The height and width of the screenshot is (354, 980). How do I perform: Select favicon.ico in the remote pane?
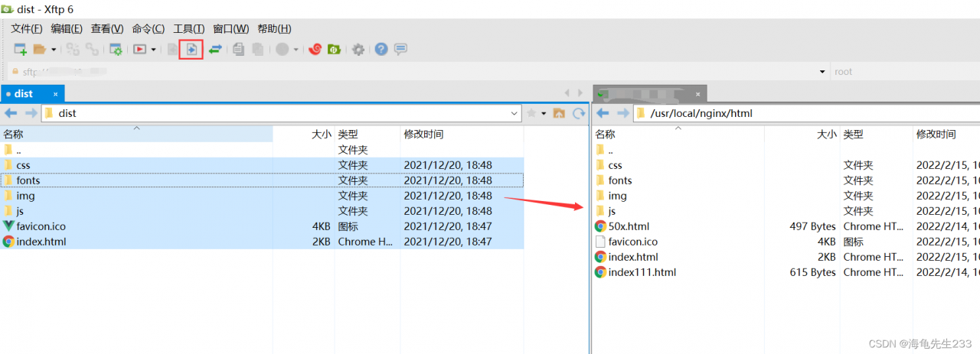pyautogui.click(x=786, y=242)
